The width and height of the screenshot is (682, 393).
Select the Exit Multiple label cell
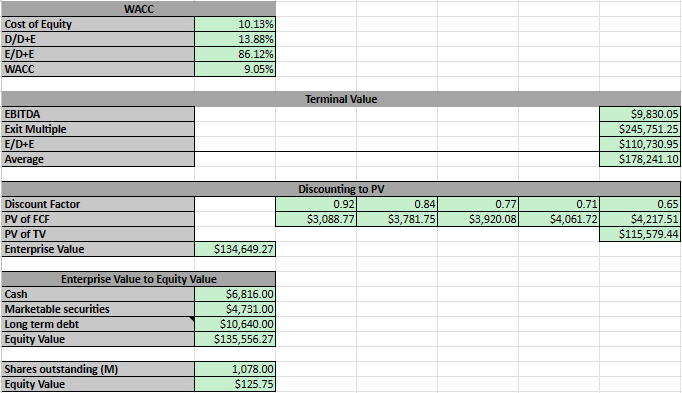(x=98, y=129)
